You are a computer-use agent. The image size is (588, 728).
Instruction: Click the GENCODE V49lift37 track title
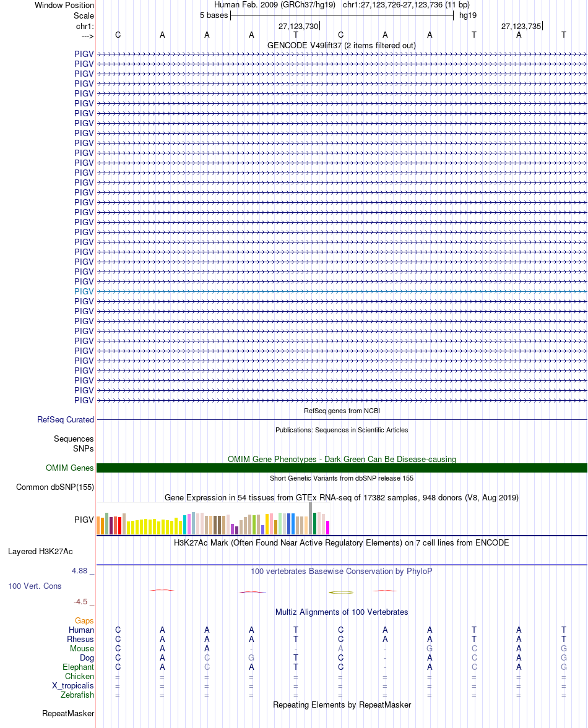coord(342,46)
